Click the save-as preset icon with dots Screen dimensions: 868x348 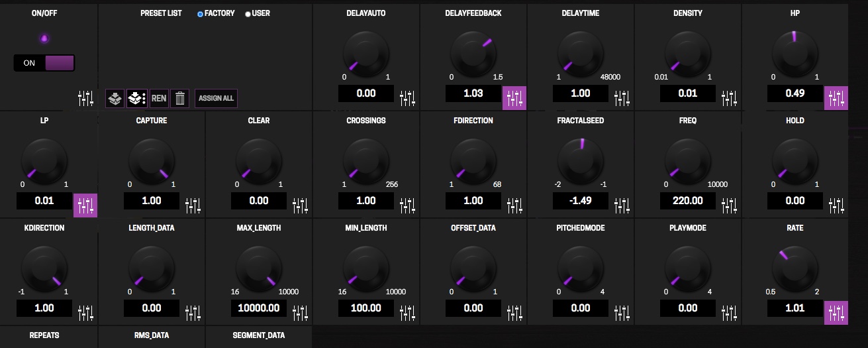click(x=136, y=99)
